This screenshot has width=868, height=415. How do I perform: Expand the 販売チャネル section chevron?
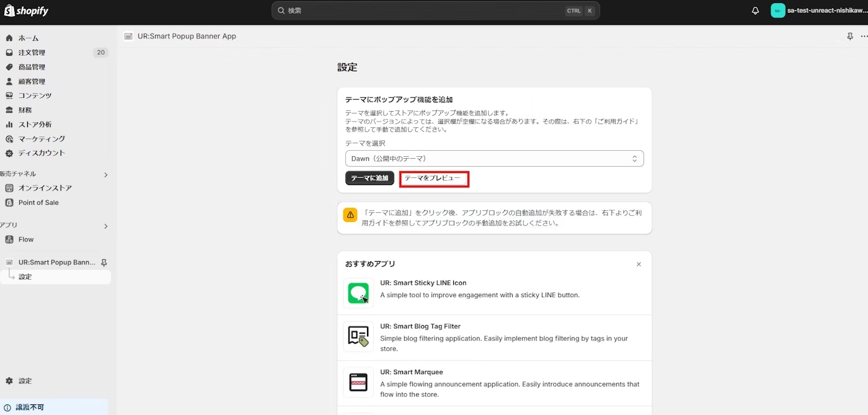[105, 175]
